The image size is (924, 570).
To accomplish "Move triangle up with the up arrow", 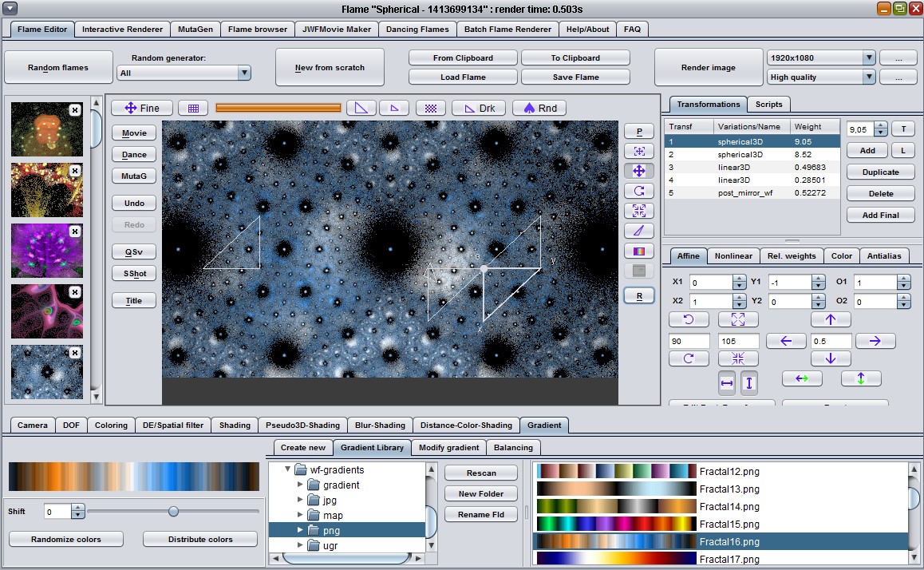I will tap(831, 319).
